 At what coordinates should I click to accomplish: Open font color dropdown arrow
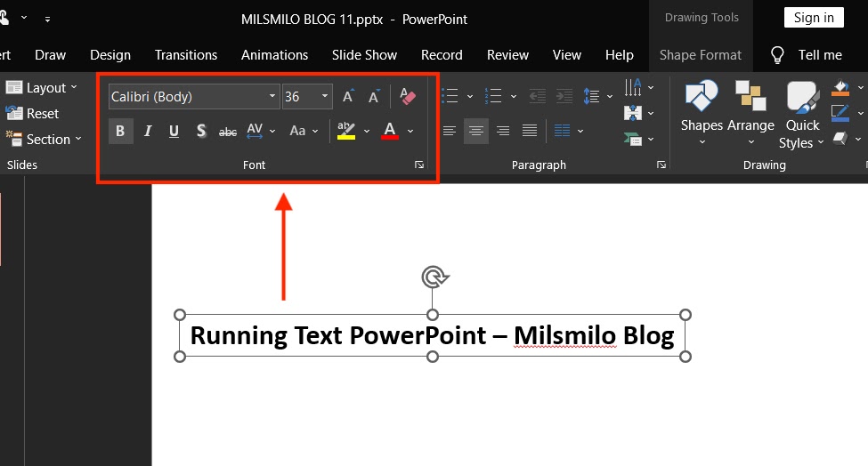pyautogui.click(x=410, y=131)
